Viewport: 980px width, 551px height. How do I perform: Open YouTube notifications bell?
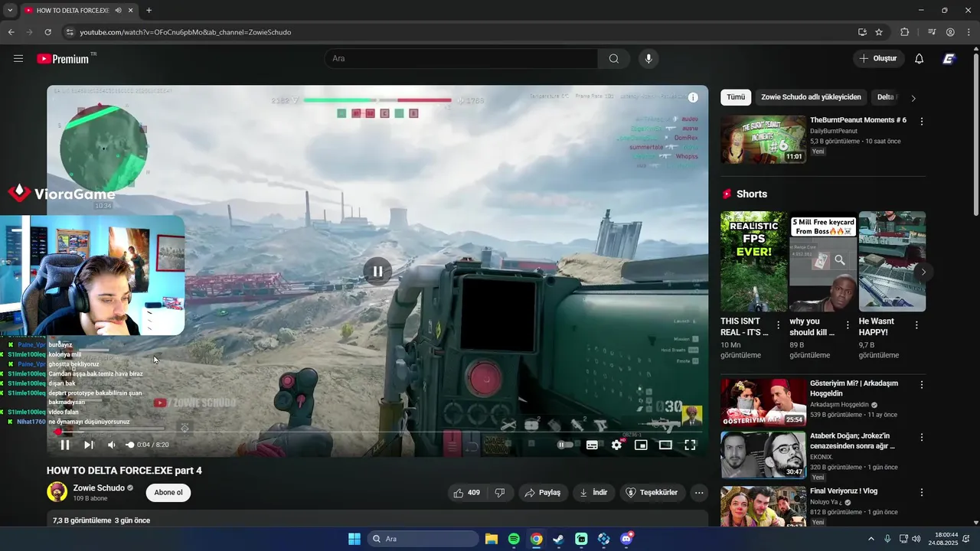(919, 58)
